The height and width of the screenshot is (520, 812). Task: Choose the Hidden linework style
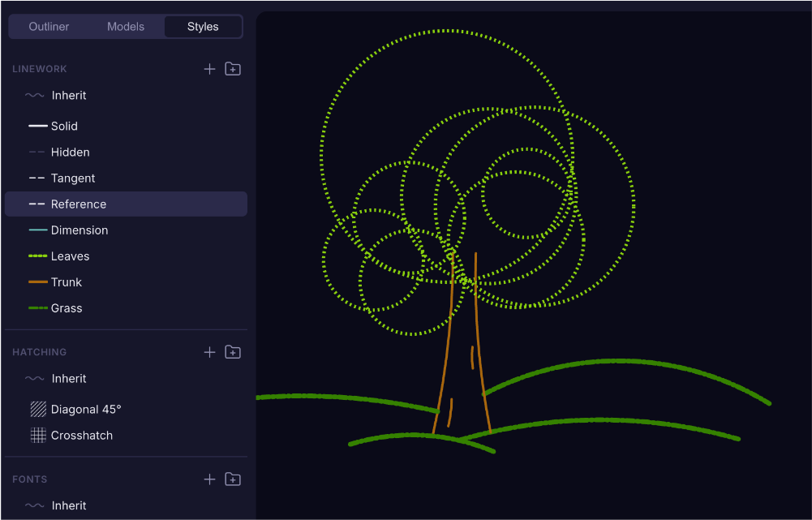[70, 153]
